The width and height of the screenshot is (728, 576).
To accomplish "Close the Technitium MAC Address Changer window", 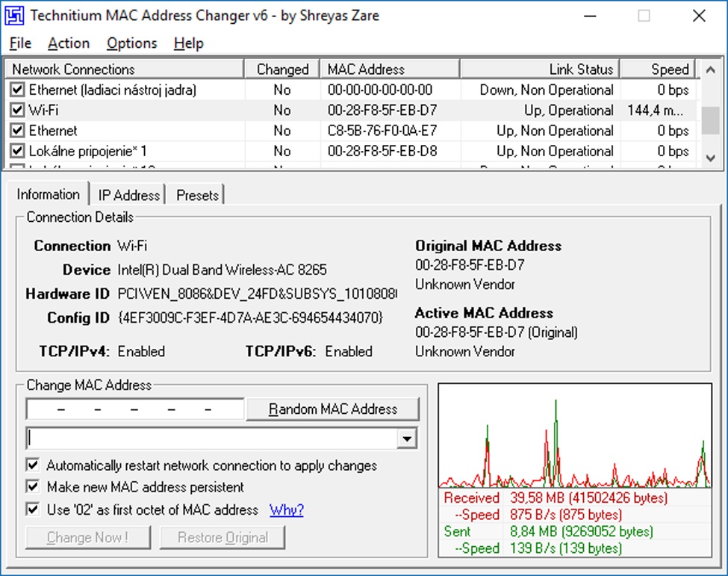I will coord(699,16).
